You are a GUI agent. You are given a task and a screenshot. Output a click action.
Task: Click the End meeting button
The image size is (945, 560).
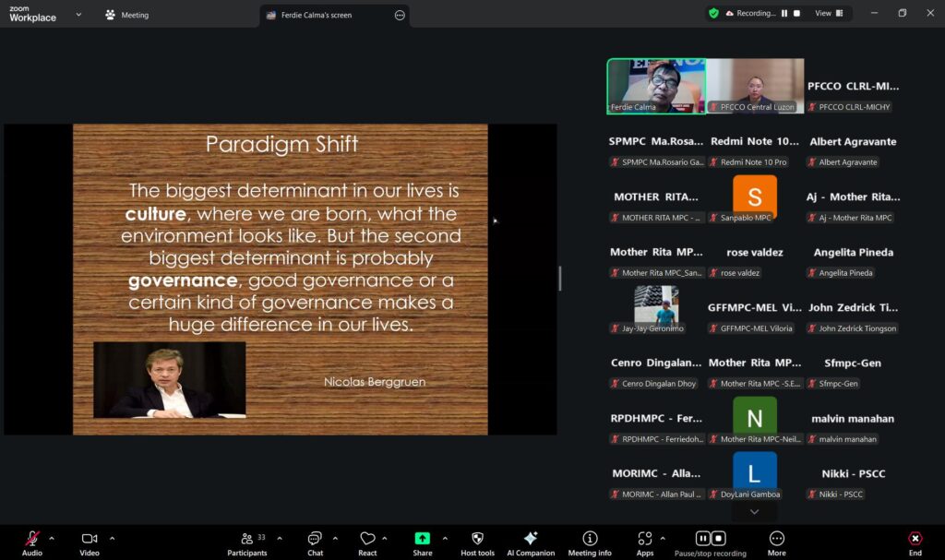pos(915,539)
